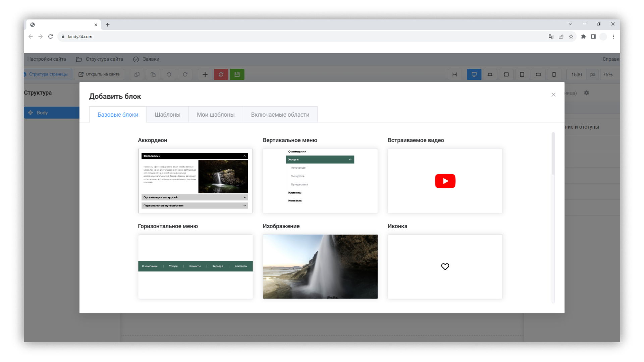Redo the last action

185,74
